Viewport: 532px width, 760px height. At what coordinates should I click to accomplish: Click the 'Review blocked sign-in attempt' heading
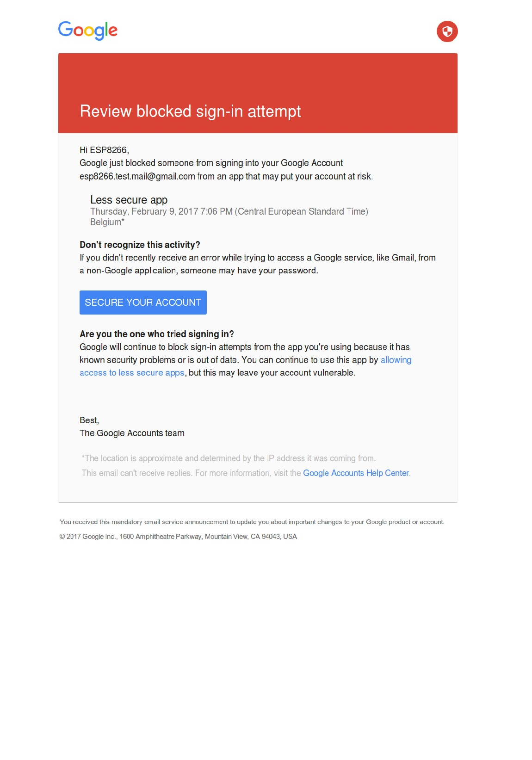click(x=190, y=111)
